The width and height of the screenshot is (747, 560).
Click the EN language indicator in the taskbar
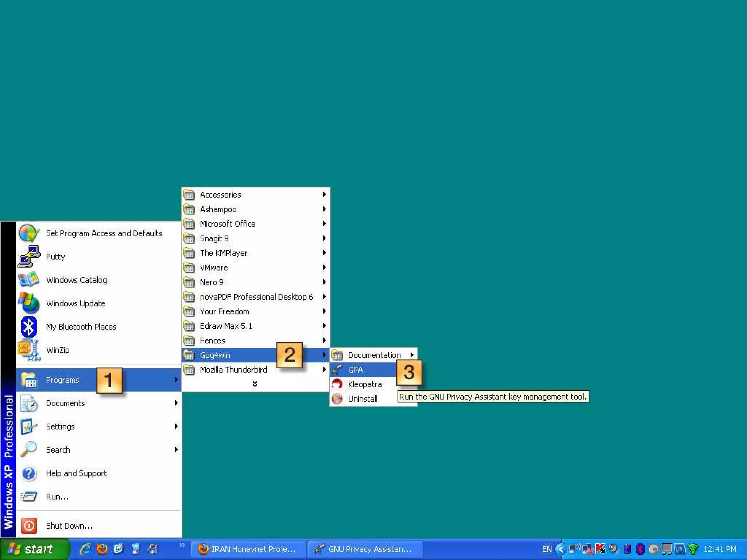(x=546, y=549)
